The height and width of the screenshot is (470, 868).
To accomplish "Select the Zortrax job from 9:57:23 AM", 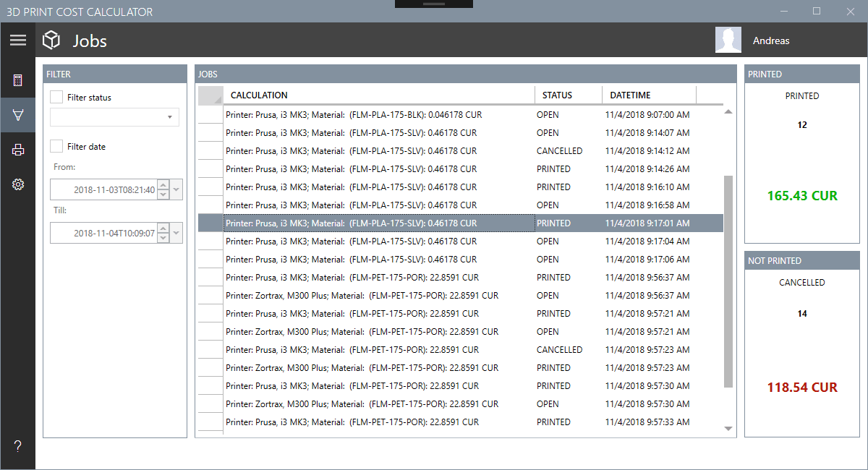I will click(x=461, y=368).
